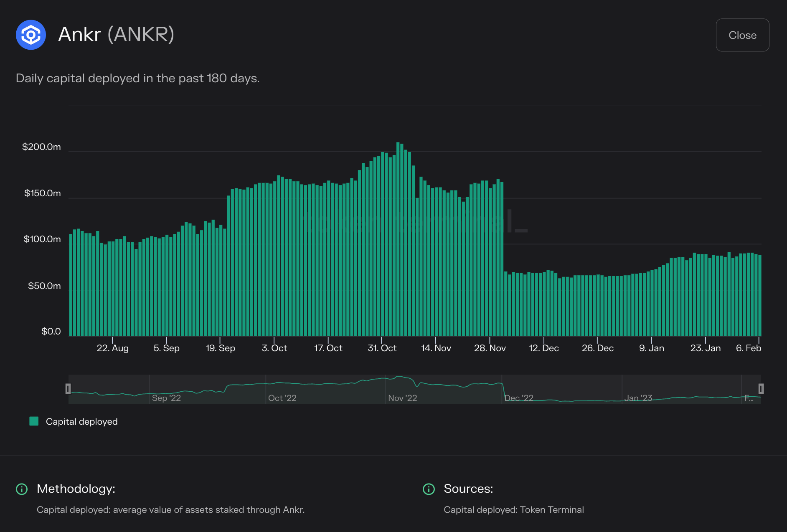The image size is (787, 532).
Task: Click the Capital deployed: Token Terminal text
Action: click(514, 510)
